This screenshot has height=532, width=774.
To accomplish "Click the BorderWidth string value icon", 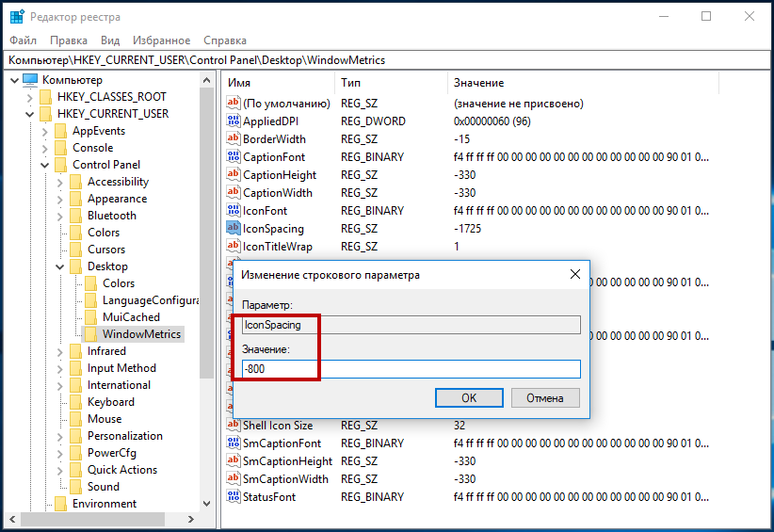I will tap(233, 138).
